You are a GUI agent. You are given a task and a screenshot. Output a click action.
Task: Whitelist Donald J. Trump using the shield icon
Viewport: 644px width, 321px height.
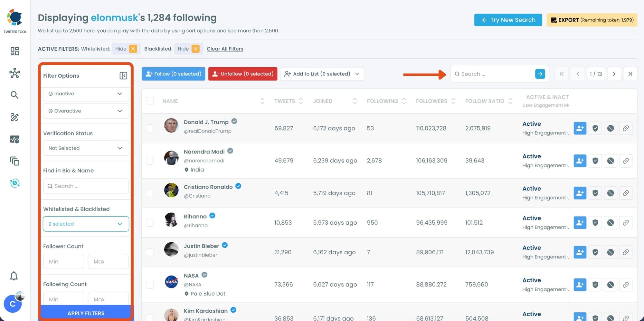pyautogui.click(x=595, y=128)
